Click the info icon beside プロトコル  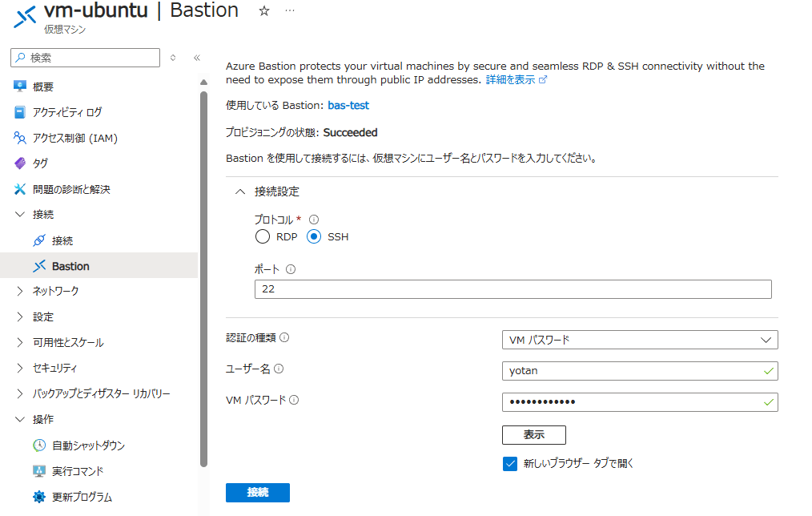[314, 220]
